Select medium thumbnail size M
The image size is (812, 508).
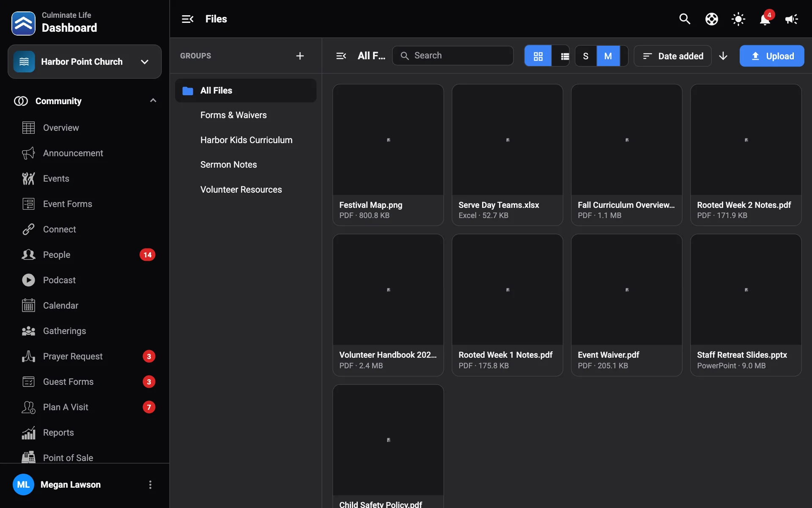[608, 56]
